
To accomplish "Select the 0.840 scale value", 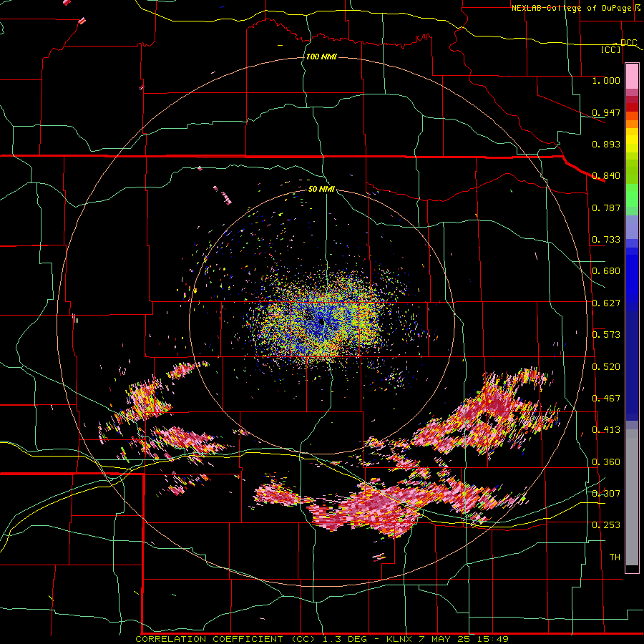I will pos(606,176).
